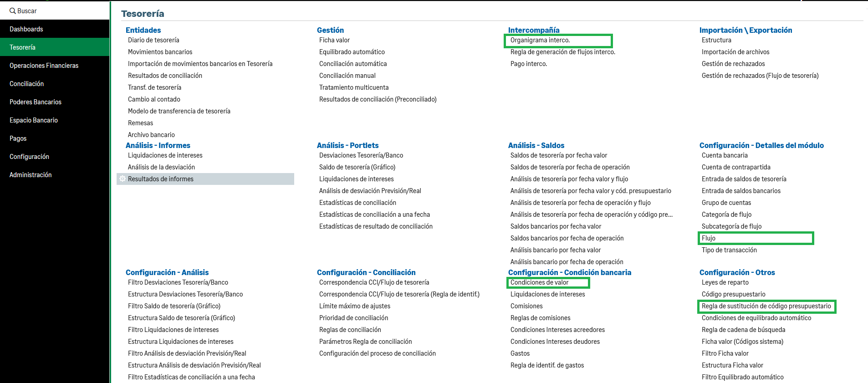Image resolution: width=868 pixels, height=383 pixels.
Task: Click in the Buscar search field
Action: coord(55,10)
